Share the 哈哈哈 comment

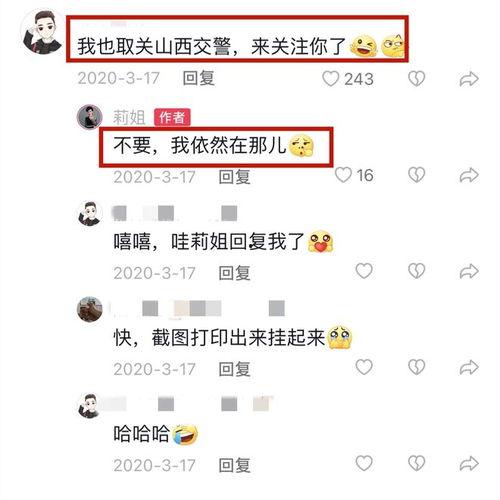(469, 463)
